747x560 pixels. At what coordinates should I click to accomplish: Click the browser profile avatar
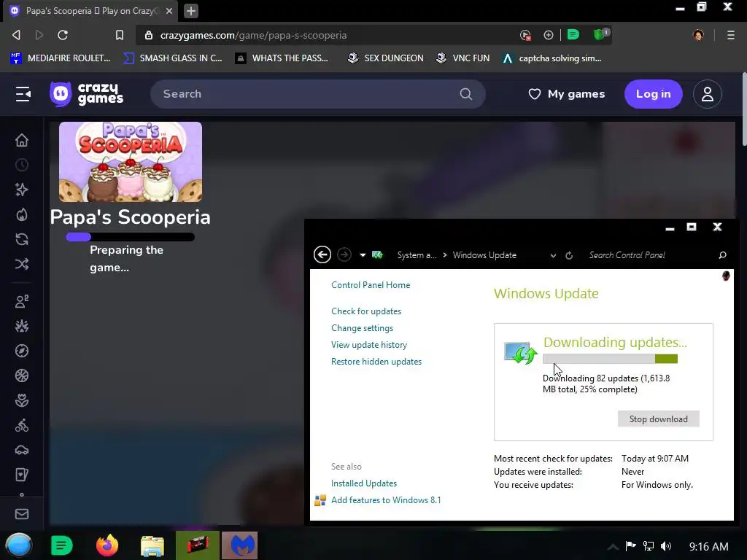[698, 35]
